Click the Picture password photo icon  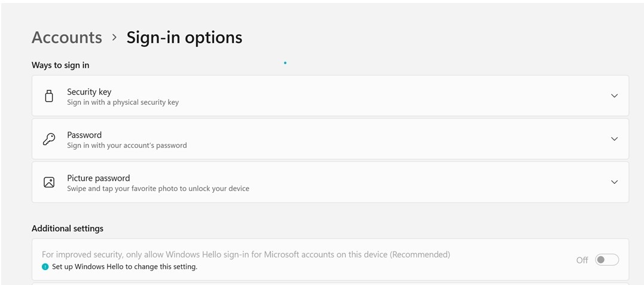pyautogui.click(x=49, y=182)
